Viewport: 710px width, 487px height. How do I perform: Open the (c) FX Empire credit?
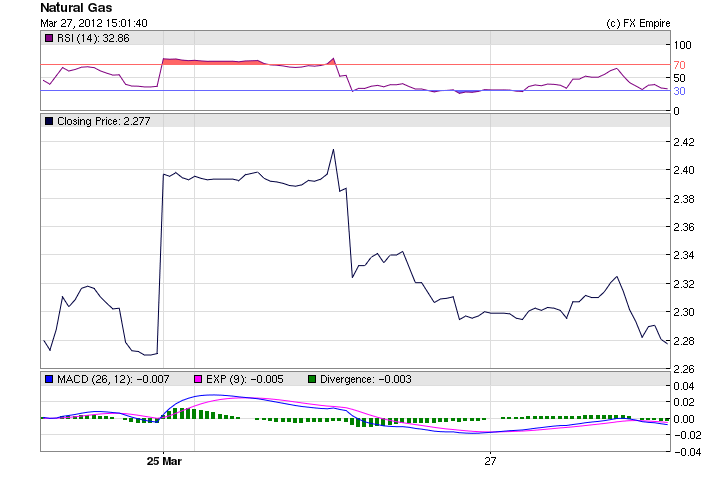(x=638, y=23)
